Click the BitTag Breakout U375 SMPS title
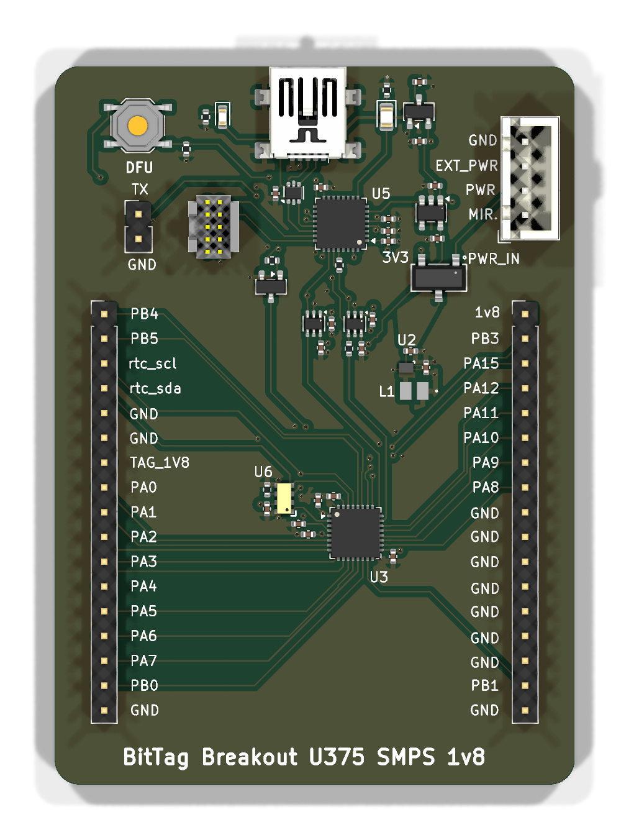639x840 pixels. click(x=304, y=757)
